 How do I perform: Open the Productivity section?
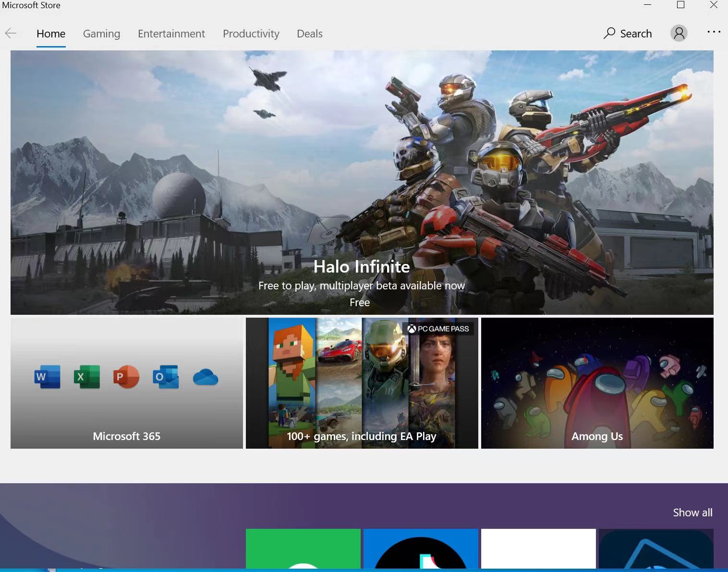pyautogui.click(x=251, y=34)
